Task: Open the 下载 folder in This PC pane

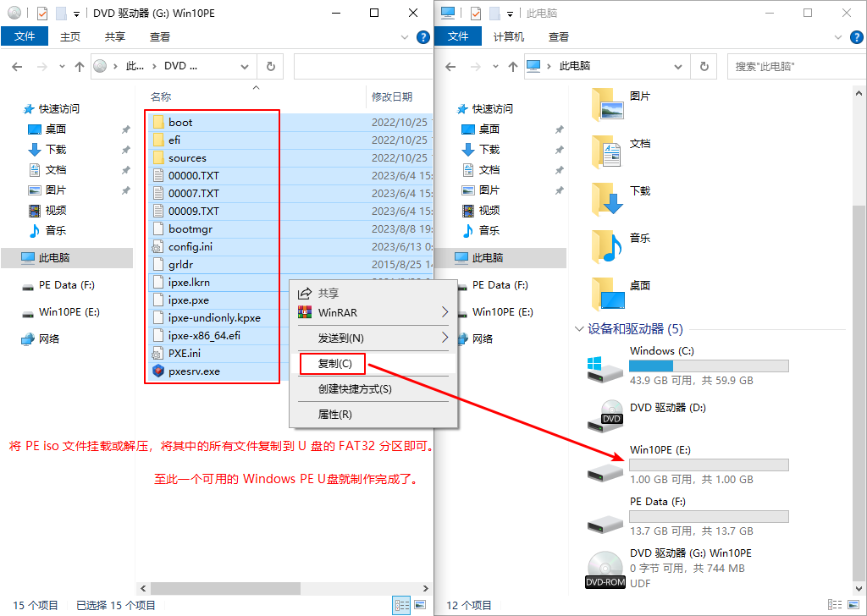Action: click(x=621, y=199)
